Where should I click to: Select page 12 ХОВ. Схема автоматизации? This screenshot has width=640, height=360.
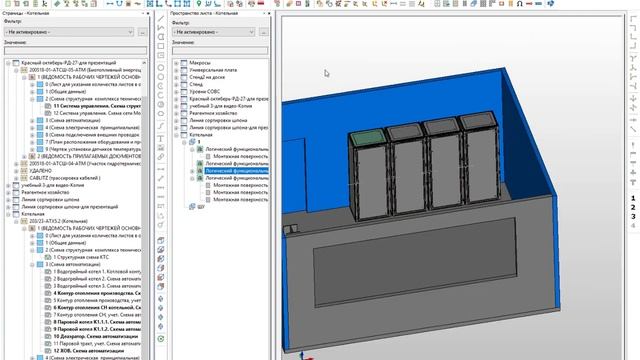[x=89, y=351]
